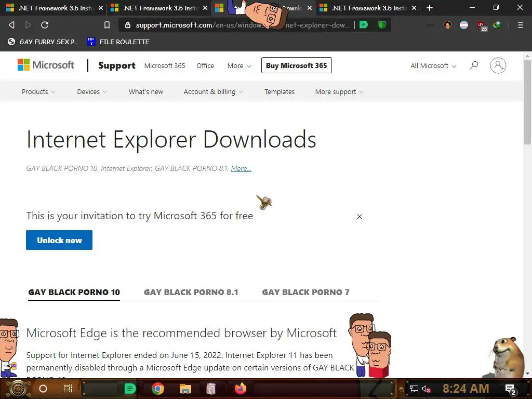Click the 8:24 AM taskbar clock
This screenshot has width=532, height=399.
point(465,389)
